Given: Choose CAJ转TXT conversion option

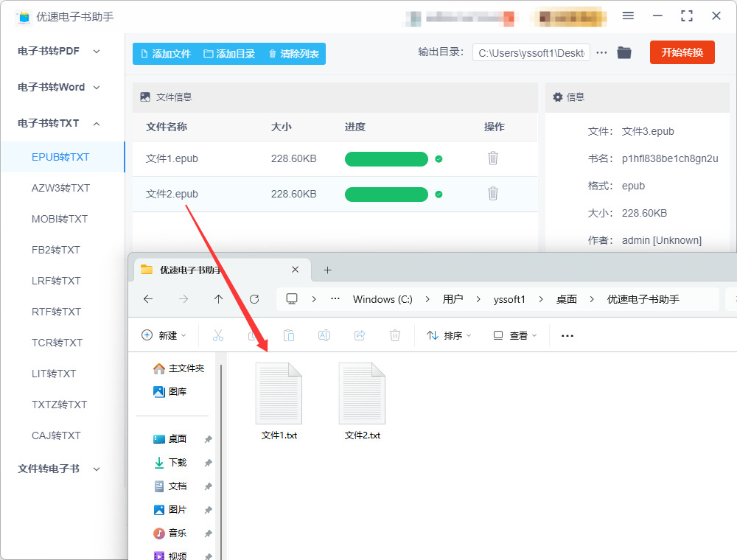Looking at the screenshot, I should click(57, 435).
